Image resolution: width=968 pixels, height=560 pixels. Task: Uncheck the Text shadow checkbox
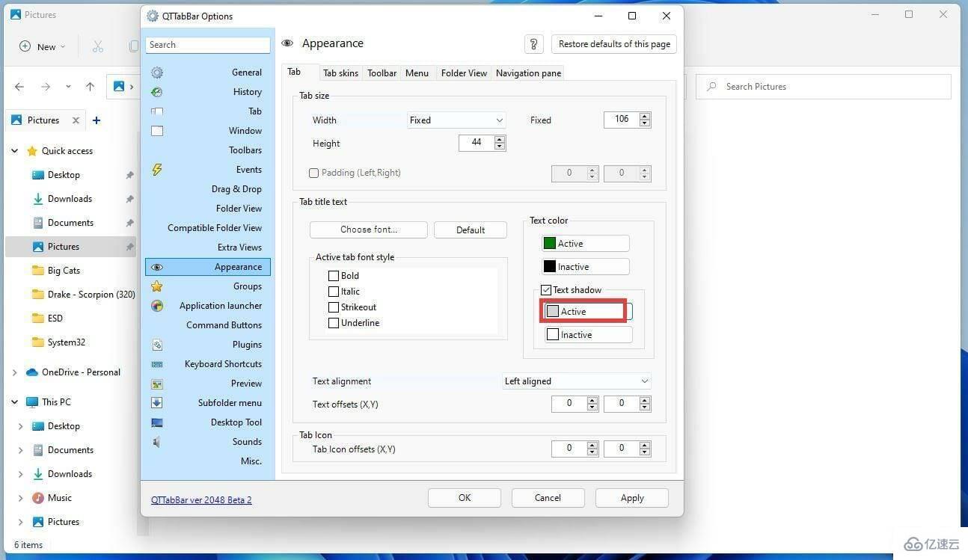pyautogui.click(x=546, y=290)
